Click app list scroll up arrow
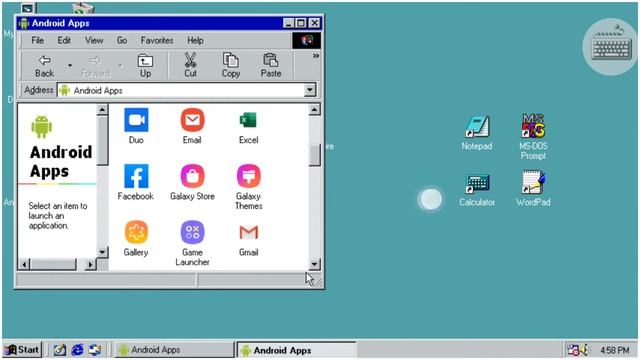Screen dimensions: 640x360 [x=314, y=109]
